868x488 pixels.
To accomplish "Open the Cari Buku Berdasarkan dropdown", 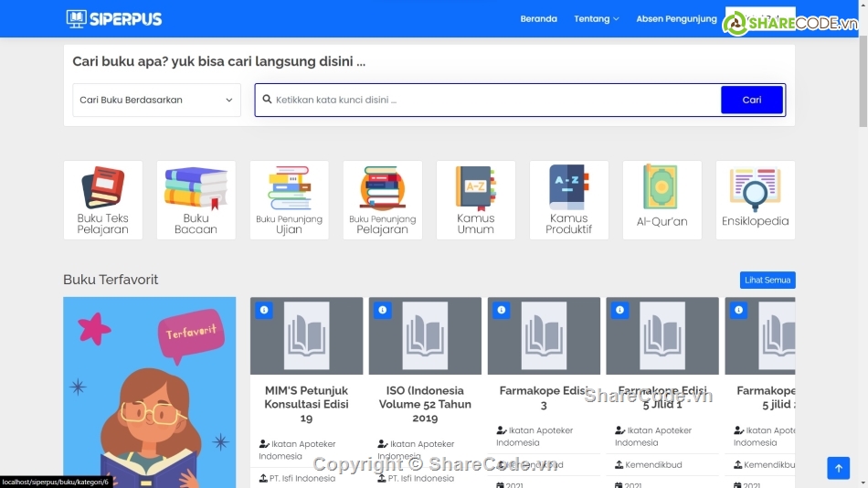I will 156,100.
